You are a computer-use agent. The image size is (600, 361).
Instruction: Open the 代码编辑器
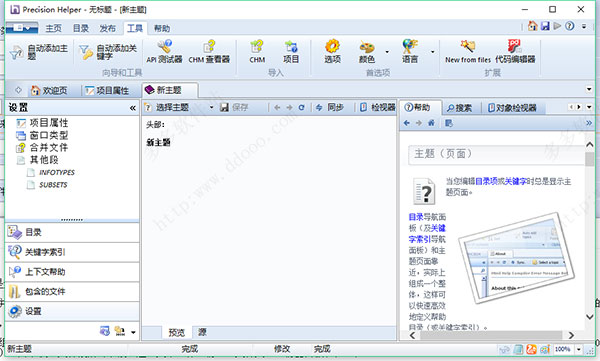[515, 51]
